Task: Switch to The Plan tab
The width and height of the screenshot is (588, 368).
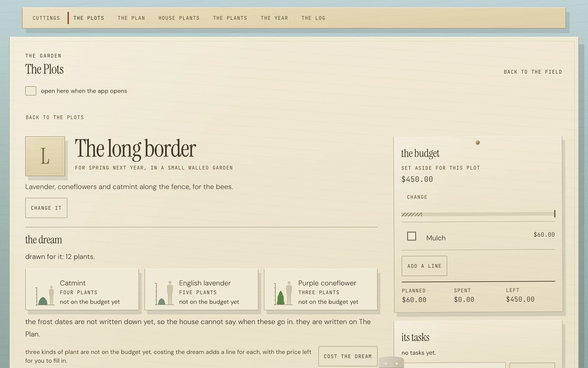Action: coord(131,18)
